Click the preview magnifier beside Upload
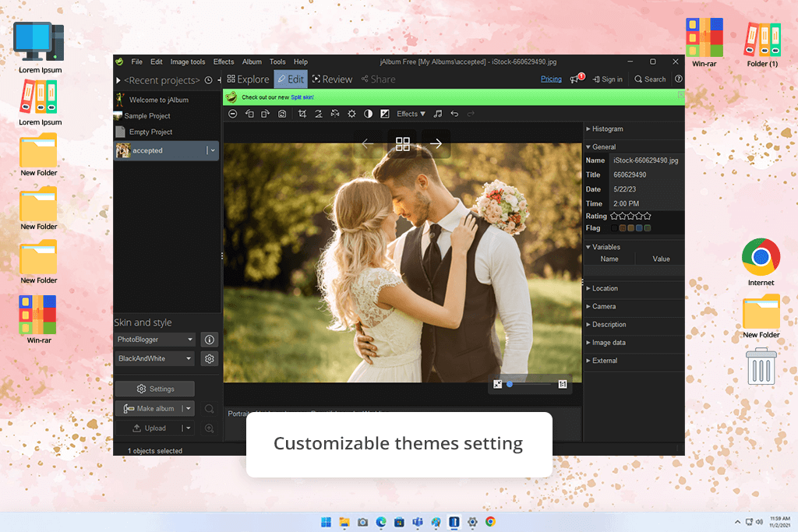798x532 pixels. [209, 428]
